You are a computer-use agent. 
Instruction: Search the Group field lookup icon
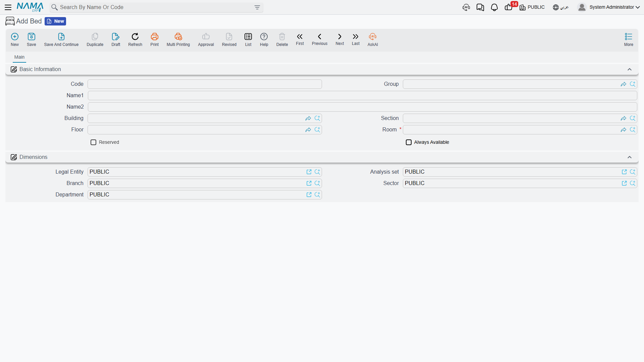(x=633, y=84)
